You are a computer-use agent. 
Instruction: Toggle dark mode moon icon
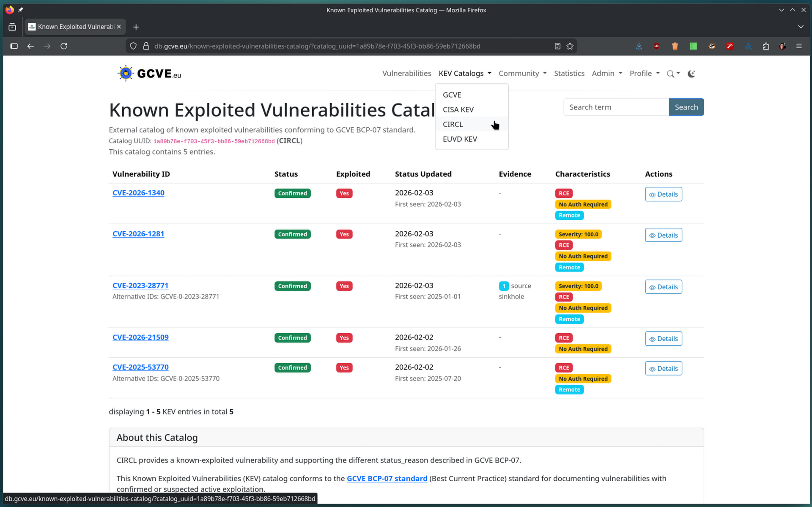[x=691, y=74]
